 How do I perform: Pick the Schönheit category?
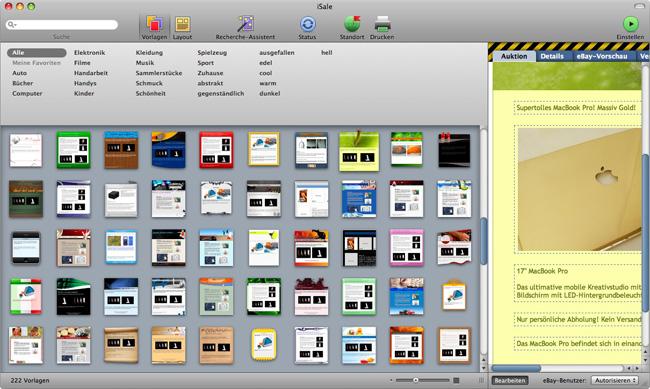click(150, 94)
